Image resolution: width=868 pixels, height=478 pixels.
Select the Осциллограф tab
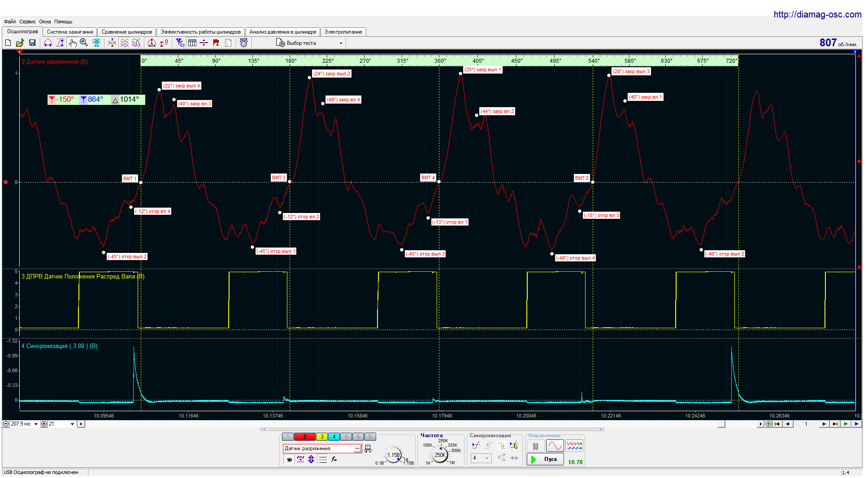click(22, 31)
